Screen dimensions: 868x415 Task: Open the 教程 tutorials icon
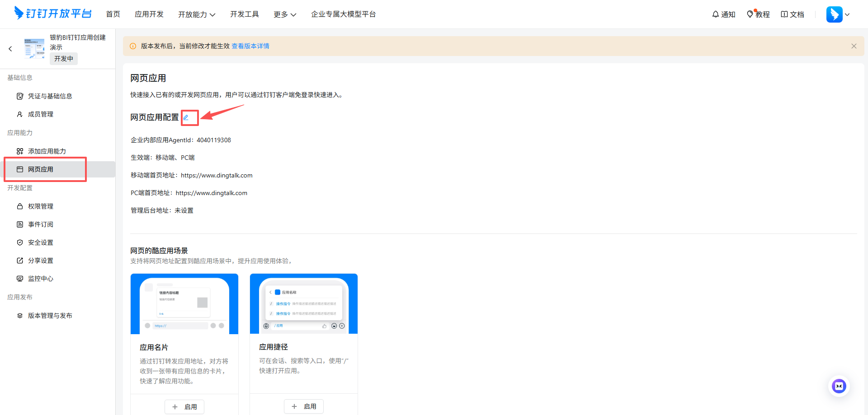coord(758,14)
